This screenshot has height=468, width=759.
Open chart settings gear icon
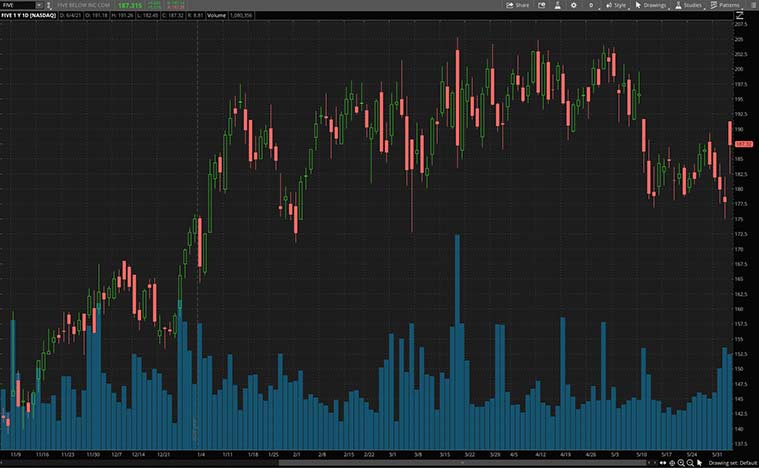click(x=573, y=5)
